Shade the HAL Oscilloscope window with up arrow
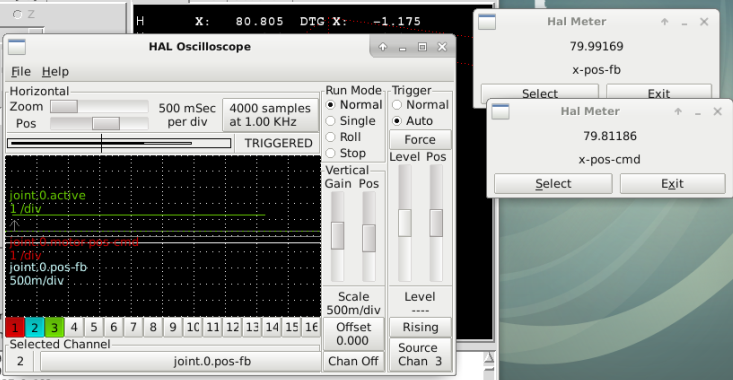The width and height of the screenshot is (733, 380). 382,47
